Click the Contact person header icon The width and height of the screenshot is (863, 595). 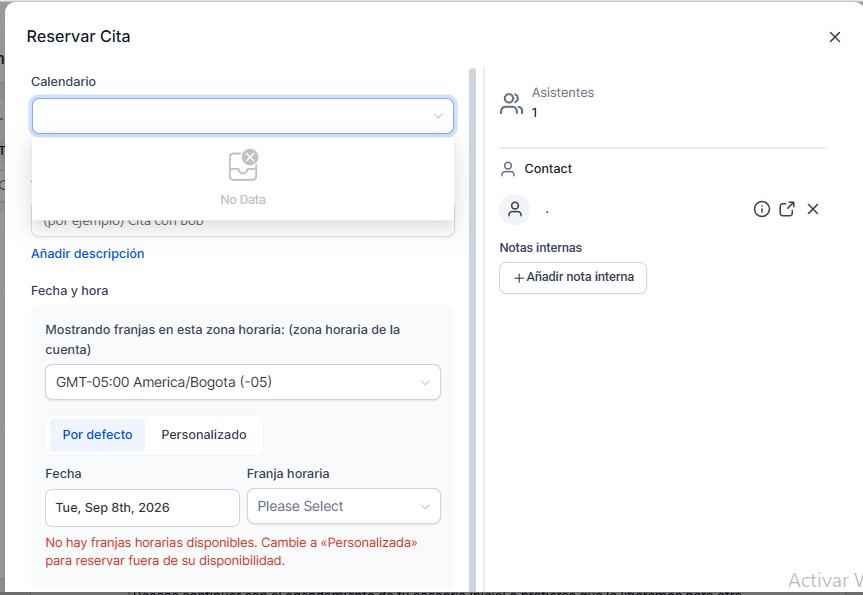tap(507, 169)
